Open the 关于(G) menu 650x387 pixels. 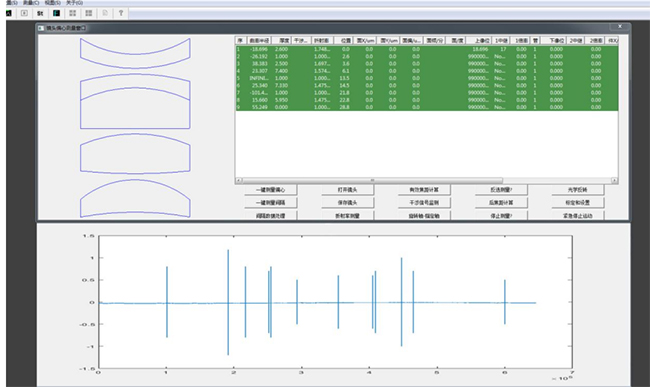74,3
